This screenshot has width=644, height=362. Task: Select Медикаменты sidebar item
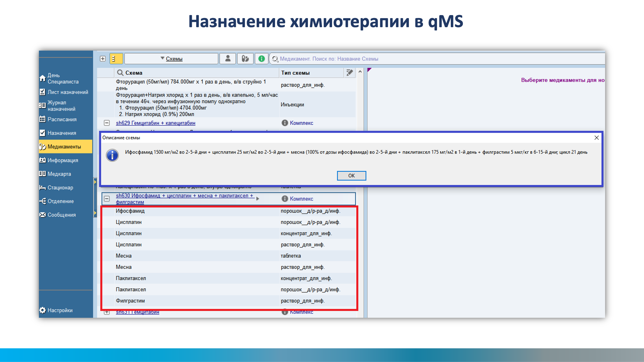point(65,146)
